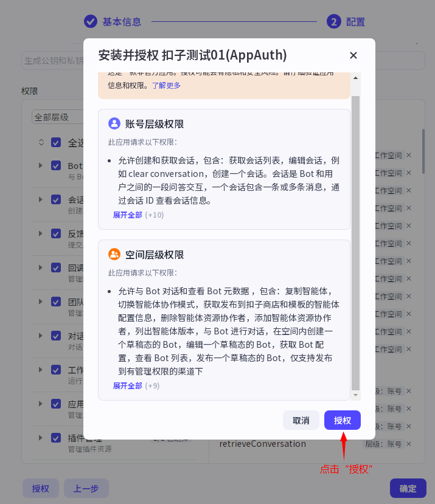Image resolution: width=435 pixels, height=504 pixels.
Task: Toggle the 反馈 permission checkbox
Action: point(56,233)
